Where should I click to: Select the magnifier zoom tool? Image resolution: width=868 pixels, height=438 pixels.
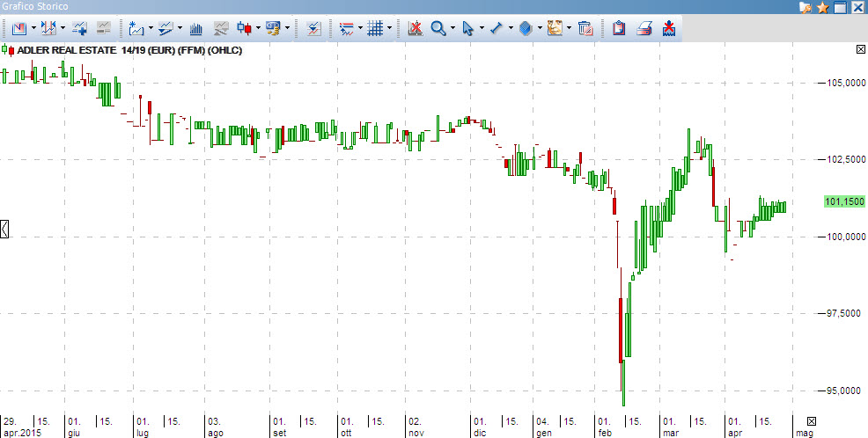pyautogui.click(x=438, y=28)
